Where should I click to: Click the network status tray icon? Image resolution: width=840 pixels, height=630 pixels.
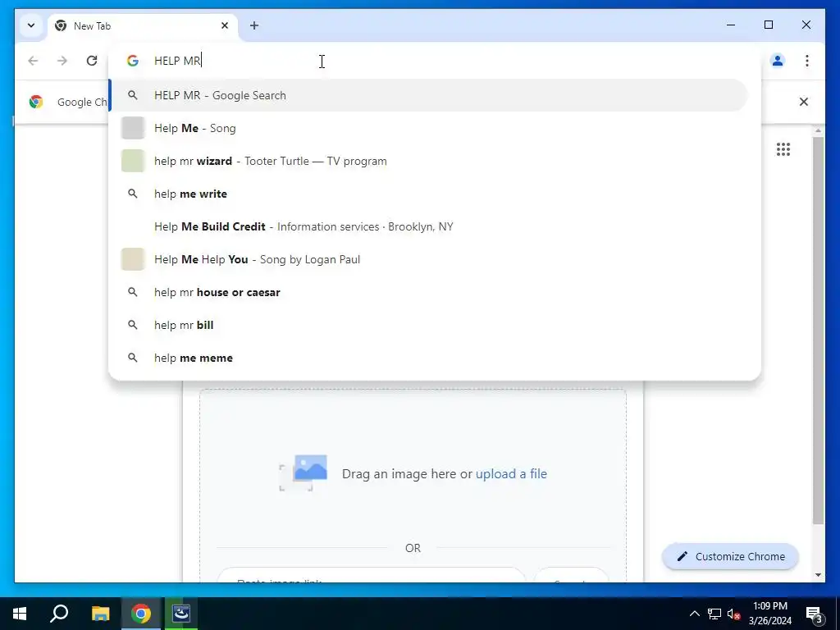pos(714,614)
